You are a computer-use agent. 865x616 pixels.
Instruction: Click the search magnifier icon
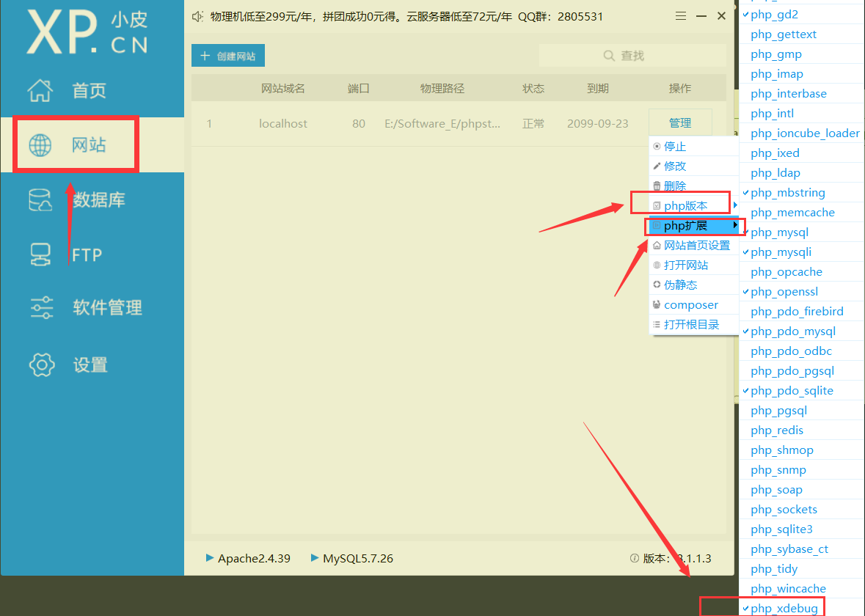[608, 56]
